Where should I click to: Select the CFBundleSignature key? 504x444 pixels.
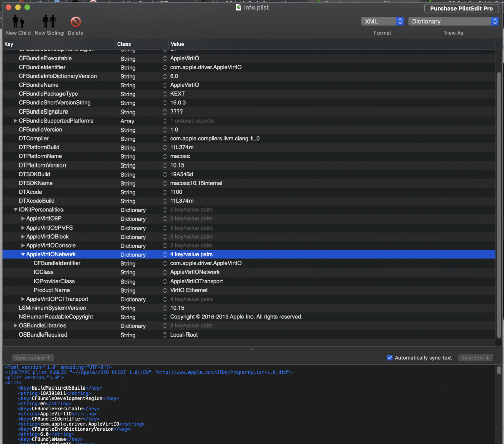click(x=43, y=112)
